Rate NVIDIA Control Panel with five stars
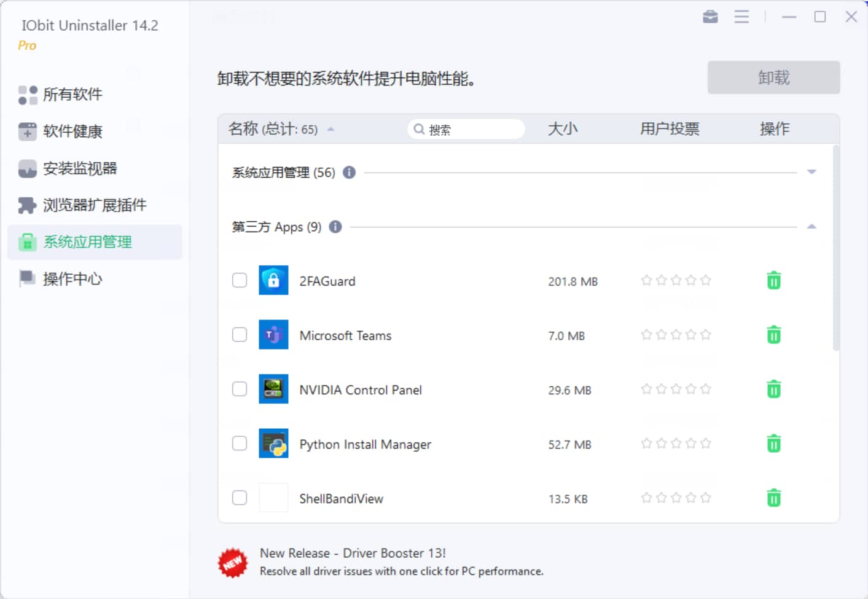Image resolution: width=868 pixels, height=599 pixels. [x=706, y=389]
